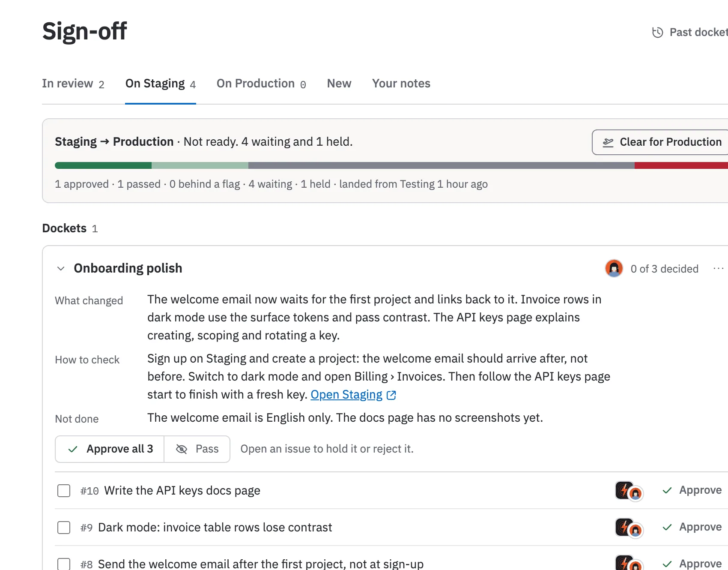728x570 pixels.
Task: Click the crossed-eye icon in Pass button
Action: 182,449
